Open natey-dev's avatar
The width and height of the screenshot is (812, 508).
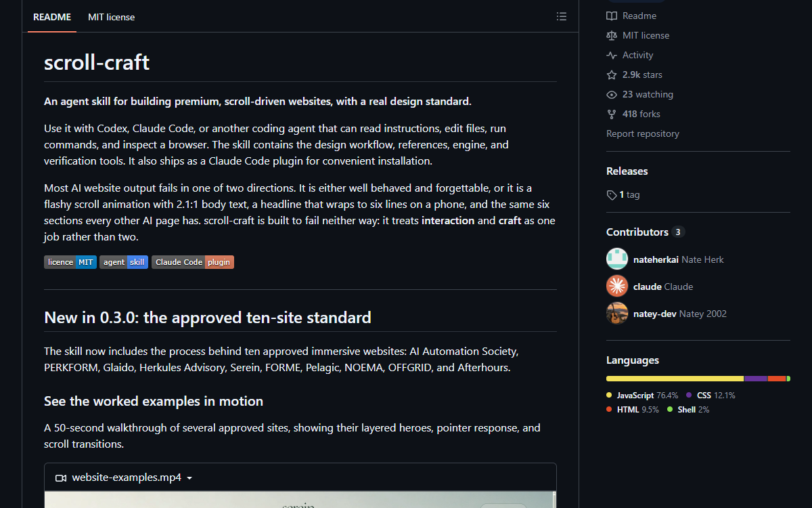(x=617, y=313)
